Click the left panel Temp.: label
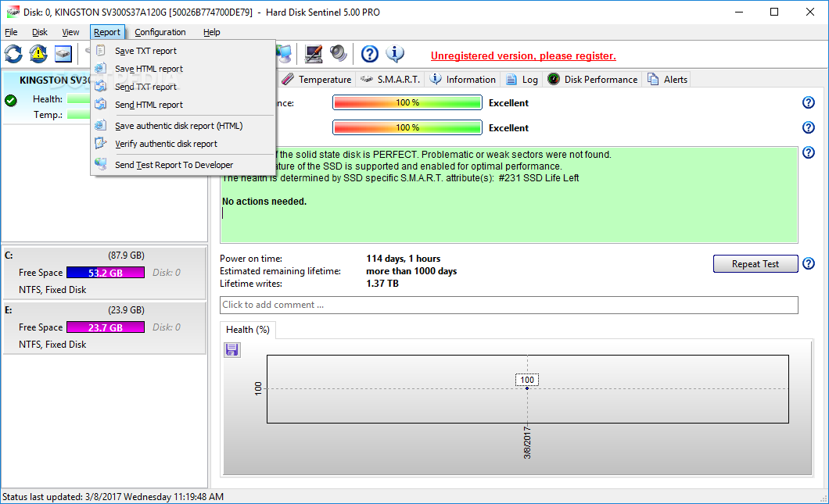Image resolution: width=829 pixels, height=504 pixels. pyautogui.click(x=48, y=115)
